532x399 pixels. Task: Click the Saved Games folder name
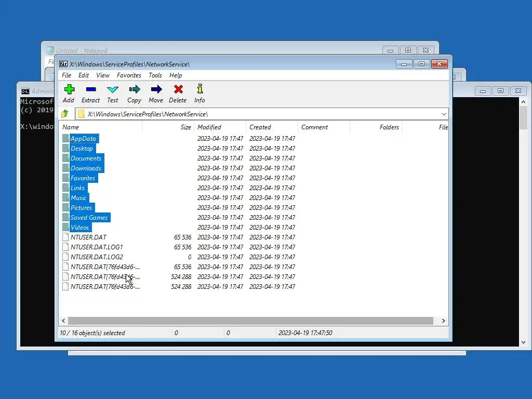[89, 218]
